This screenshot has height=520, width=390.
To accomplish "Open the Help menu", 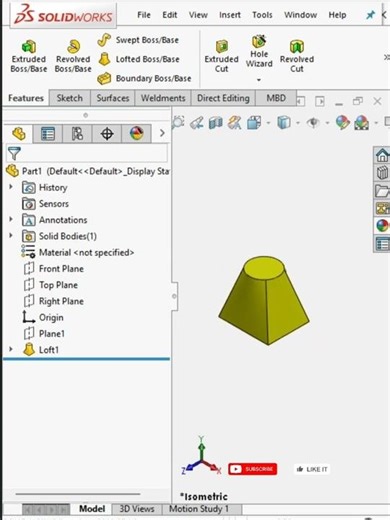I will (x=337, y=15).
